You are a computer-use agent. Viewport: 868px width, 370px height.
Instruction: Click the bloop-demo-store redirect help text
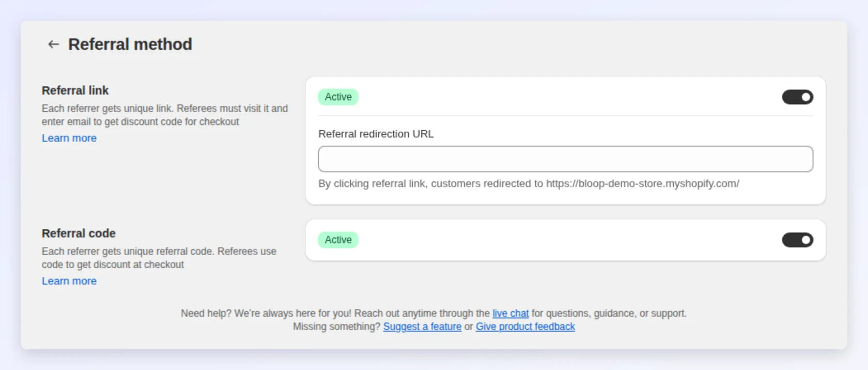[x=529, y=183]
